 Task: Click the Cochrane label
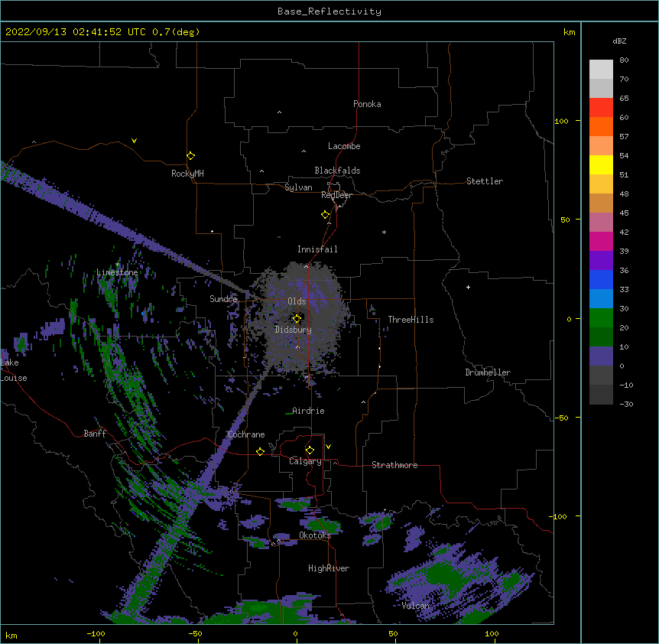(x=246, y=434)
